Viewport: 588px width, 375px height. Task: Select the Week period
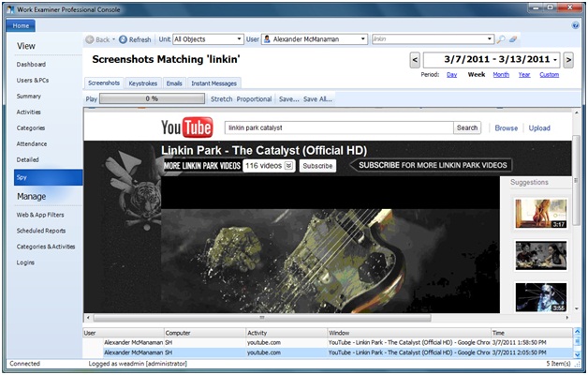coord(477,75)
